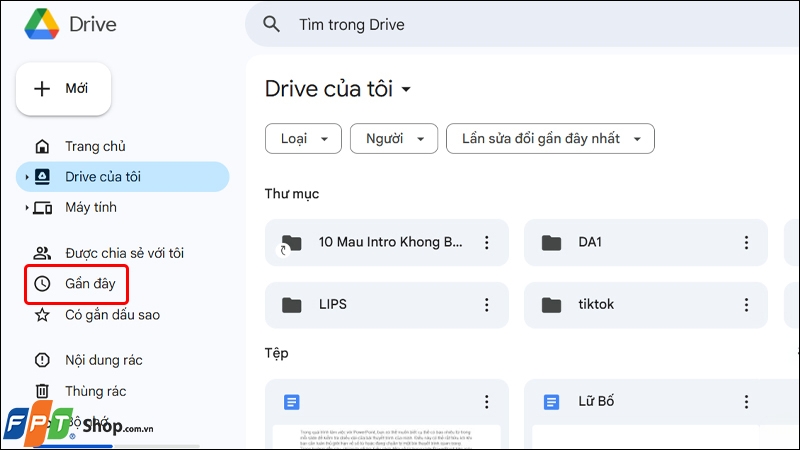This screenshot has height=450, width=800.
Task: Open the DA1 folder
Action: (x=646, y=242)
